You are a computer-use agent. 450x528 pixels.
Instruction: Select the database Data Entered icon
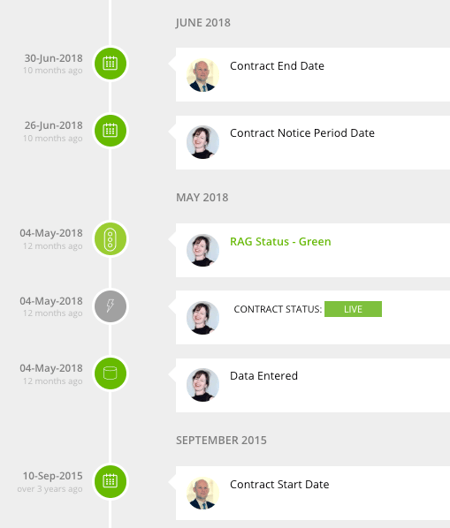coord(110,373)
